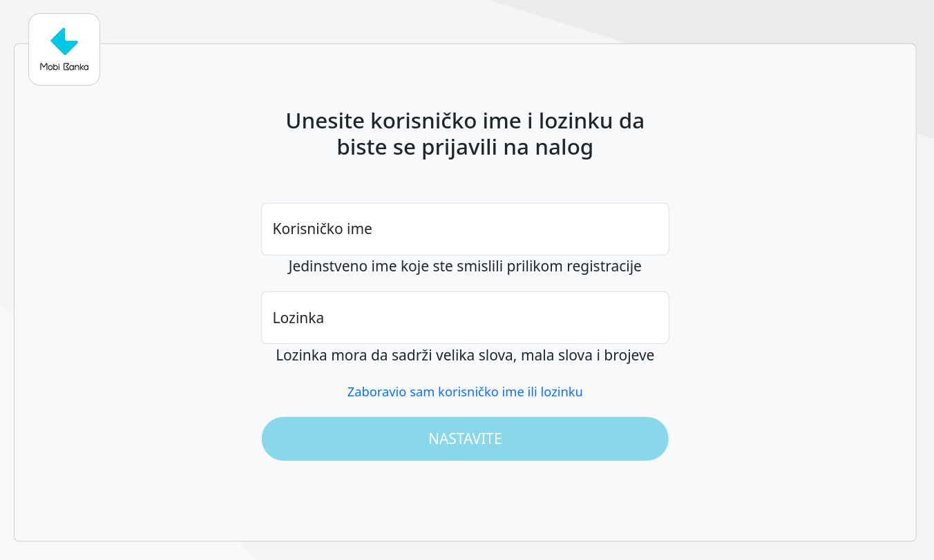Click the heading line "biste se prijavili na nalog"
Viewport: 934px width, 560px height.
pos(465,148)
